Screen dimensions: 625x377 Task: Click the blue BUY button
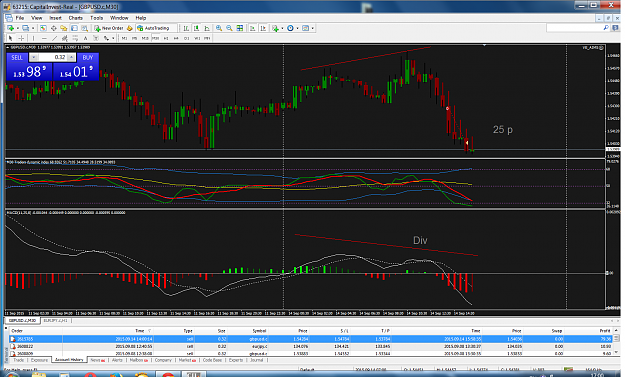pyautogui.click(x=88, y=57)
